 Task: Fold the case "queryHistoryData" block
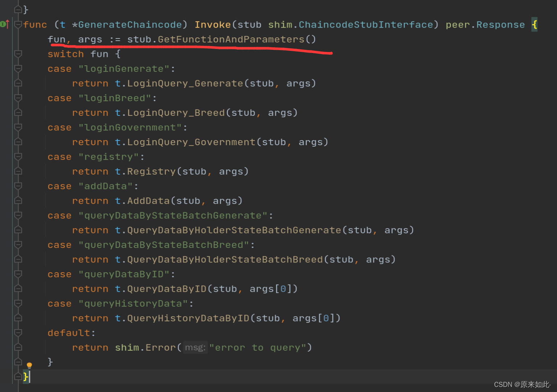click(x=18, y=303)
